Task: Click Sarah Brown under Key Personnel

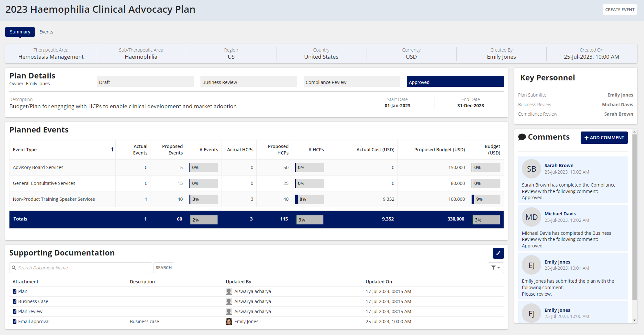Action: tap(619, 114)
